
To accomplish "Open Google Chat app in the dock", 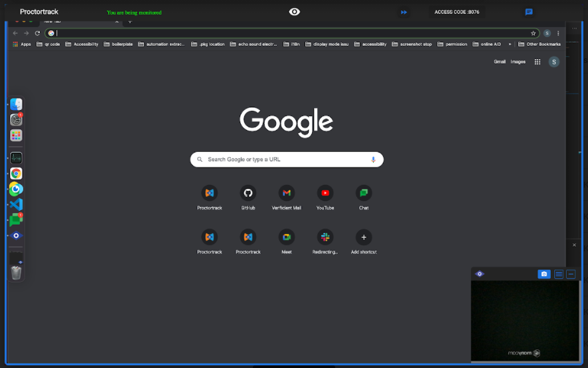I will tap(16, 220).
